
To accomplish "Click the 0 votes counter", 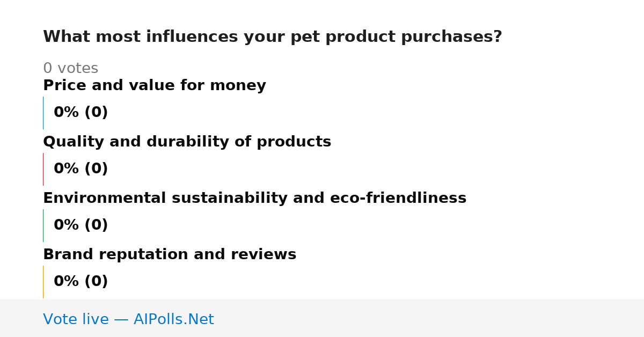I will pos(70,69).
